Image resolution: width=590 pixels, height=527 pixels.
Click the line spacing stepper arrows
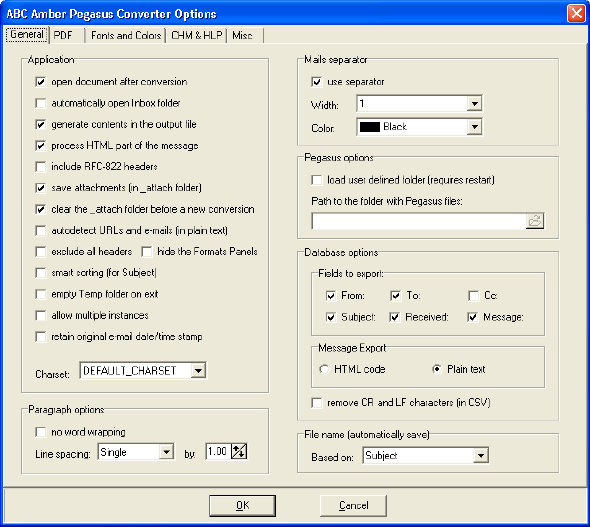coord(239,451)
